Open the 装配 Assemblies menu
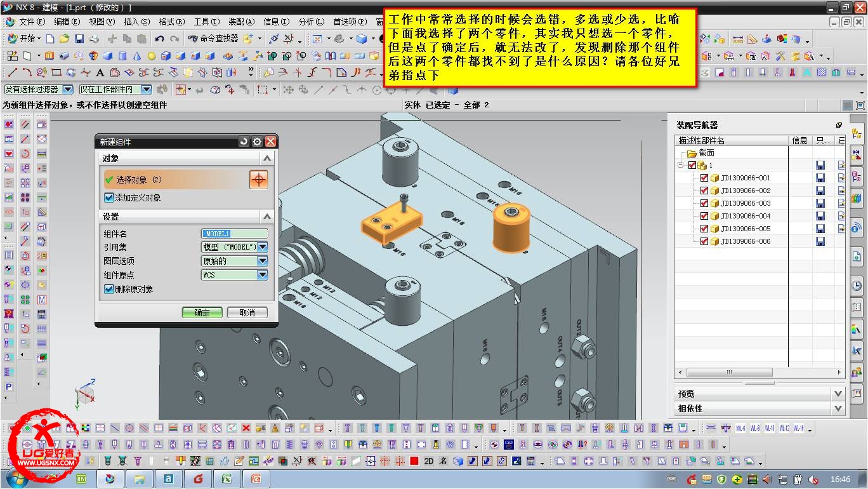 242,22
